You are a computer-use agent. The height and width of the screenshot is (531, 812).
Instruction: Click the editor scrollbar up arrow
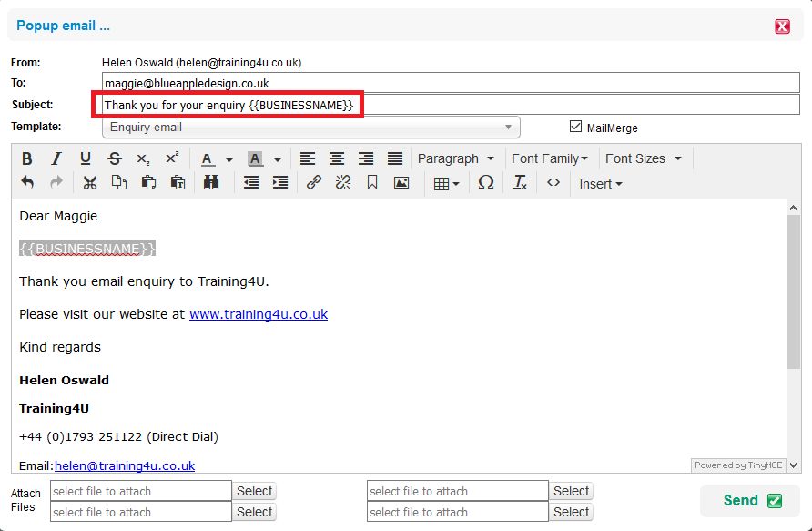[x=794, y=208]
